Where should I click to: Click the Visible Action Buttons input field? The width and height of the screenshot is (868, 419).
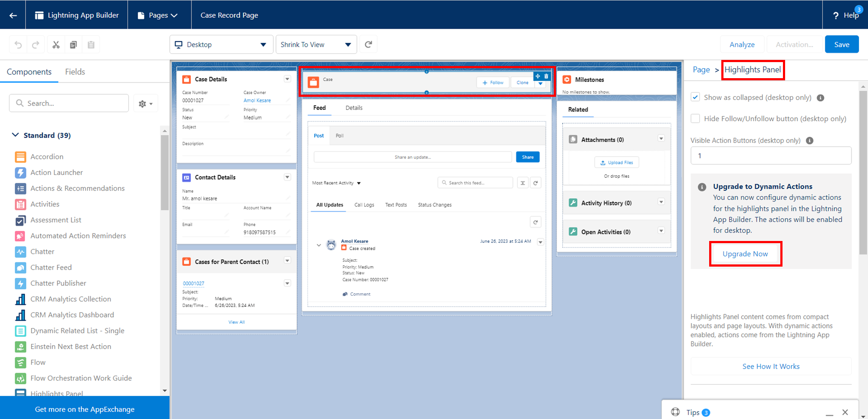(771, 155)
